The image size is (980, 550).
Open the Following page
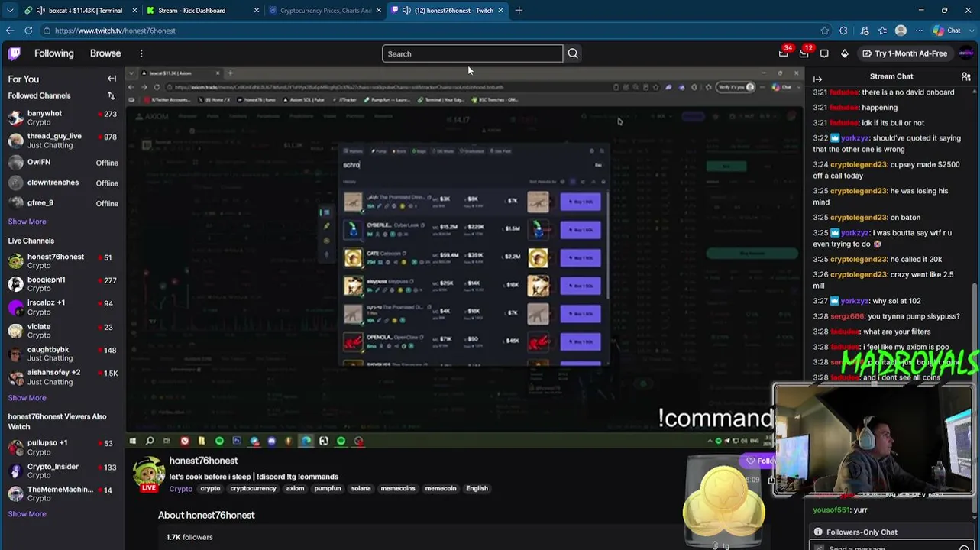point(53,53)
